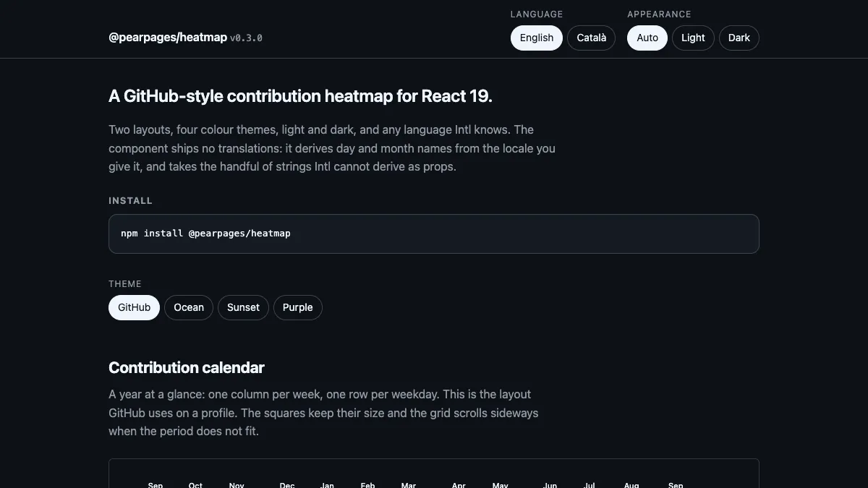Click the Oct month label in calendar
868x488 pixels.
click(x=195, y=484)
